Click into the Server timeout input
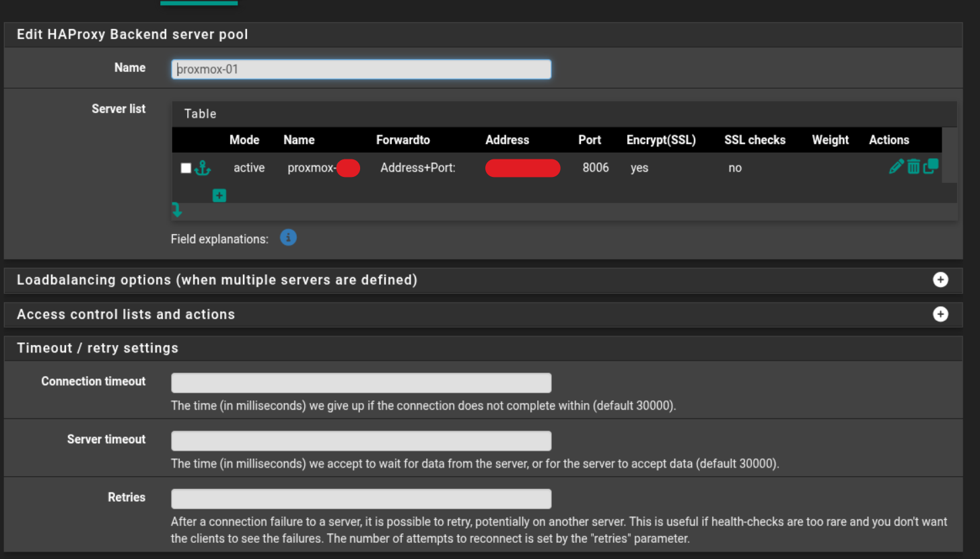 [361, 441]
